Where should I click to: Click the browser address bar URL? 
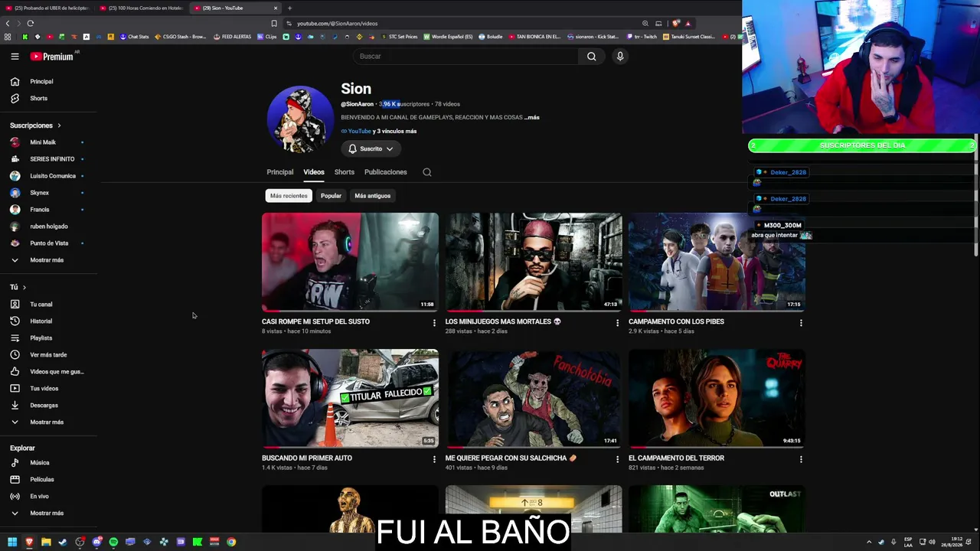click(337, 23)
